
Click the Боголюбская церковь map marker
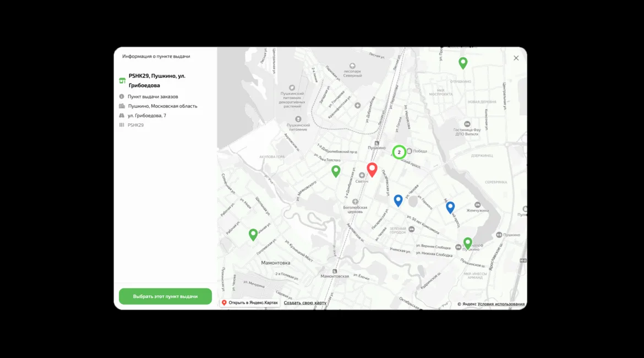click(x=355, y=202)
